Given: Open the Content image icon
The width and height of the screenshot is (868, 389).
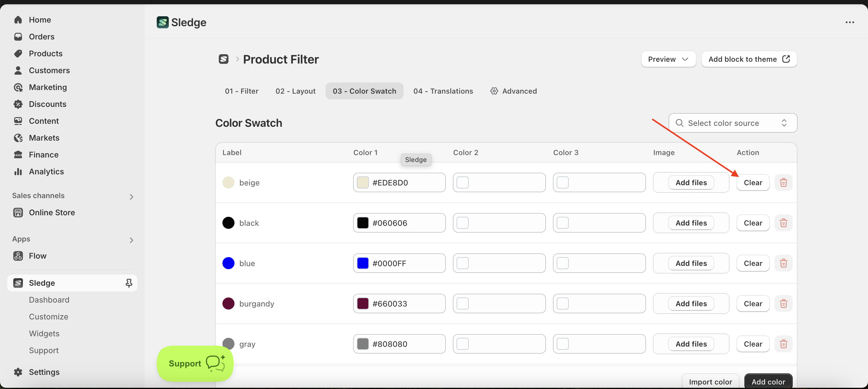Looking at the screenshot, I should (18, 121).
